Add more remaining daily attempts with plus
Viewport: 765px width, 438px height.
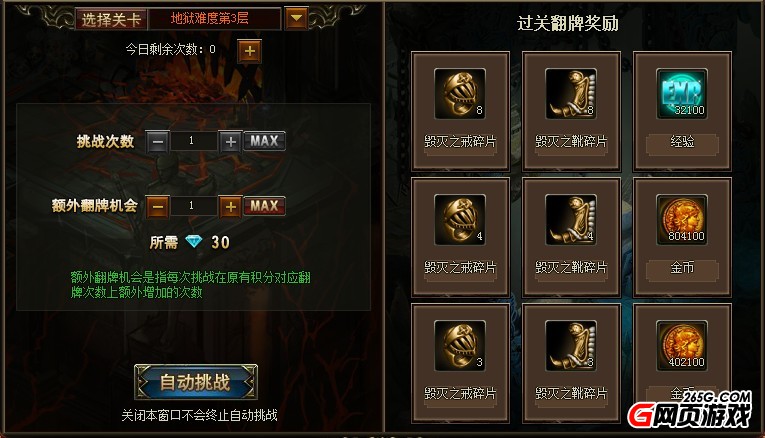pyautogui.click(x=249, y=51)
